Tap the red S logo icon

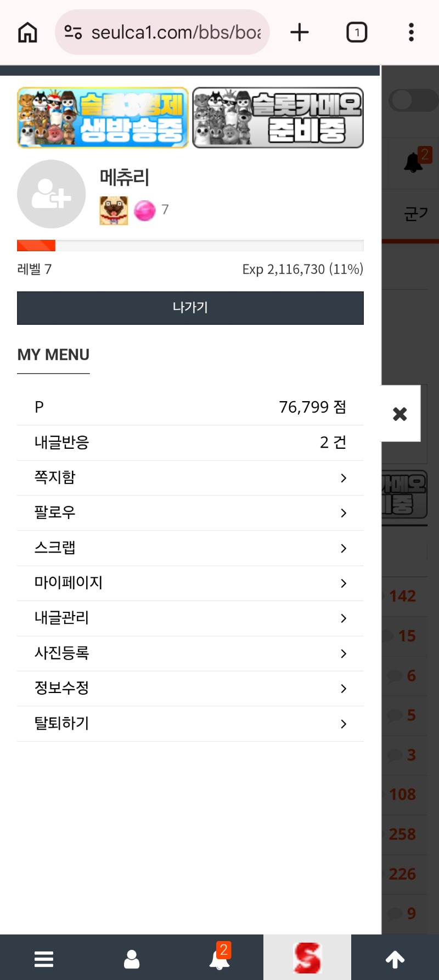click(x=307, y=958)
